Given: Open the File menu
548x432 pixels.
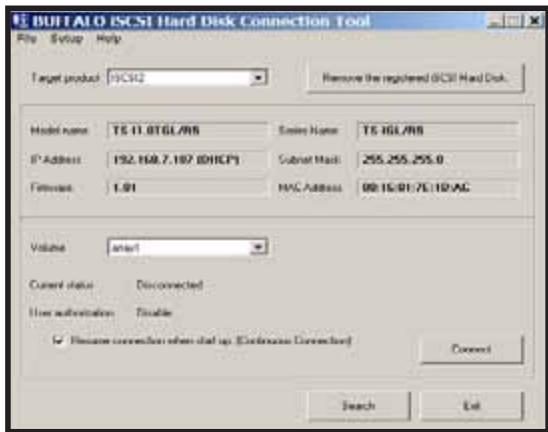Looking at the screenshot, I should coord(27,38).
